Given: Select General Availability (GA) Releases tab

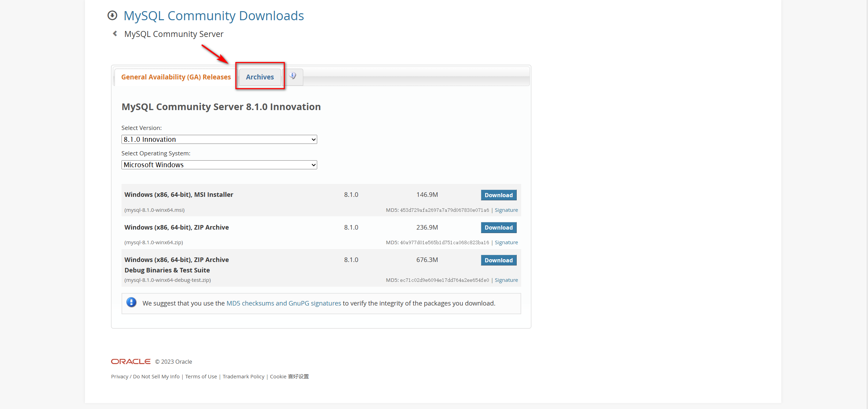Looking at the screenshot, I should point(176,77).
